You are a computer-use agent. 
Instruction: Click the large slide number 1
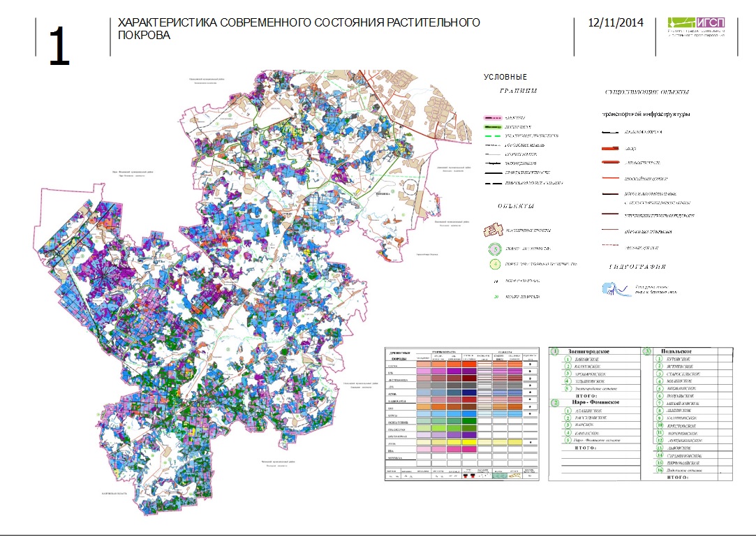[60, 46]
